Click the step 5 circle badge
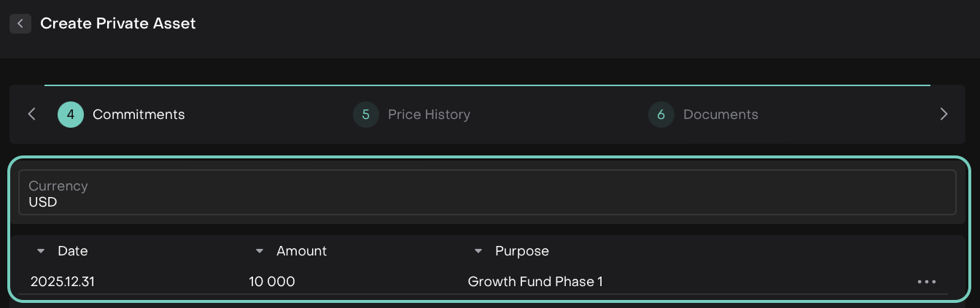 click(366, 115)
